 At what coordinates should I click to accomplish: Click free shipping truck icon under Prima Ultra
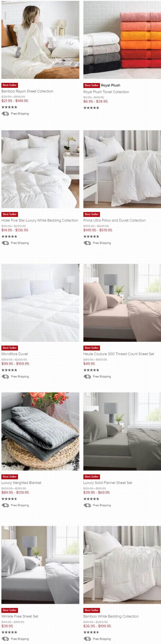coord(87,243)
